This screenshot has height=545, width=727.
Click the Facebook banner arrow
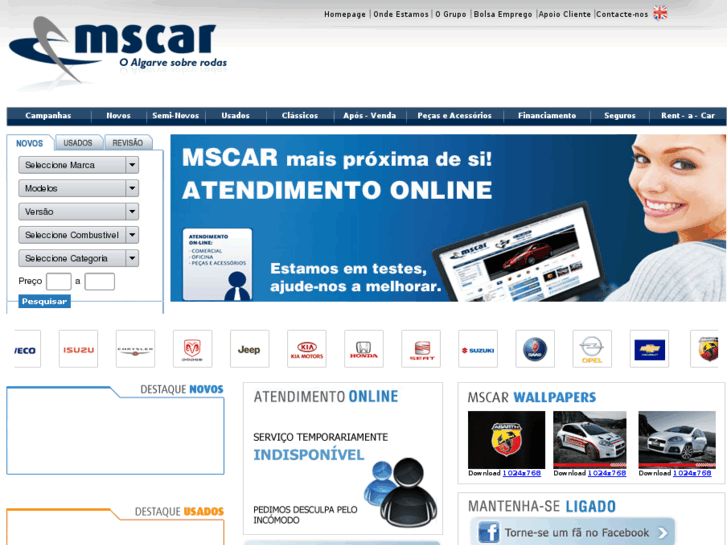(x=663, y=533)
